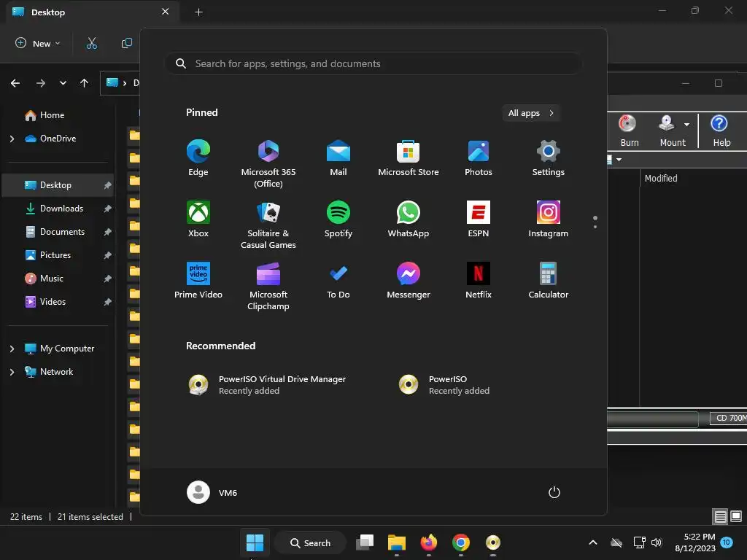Launch Solitaire & Casual Games

click(x=268, y=225)
